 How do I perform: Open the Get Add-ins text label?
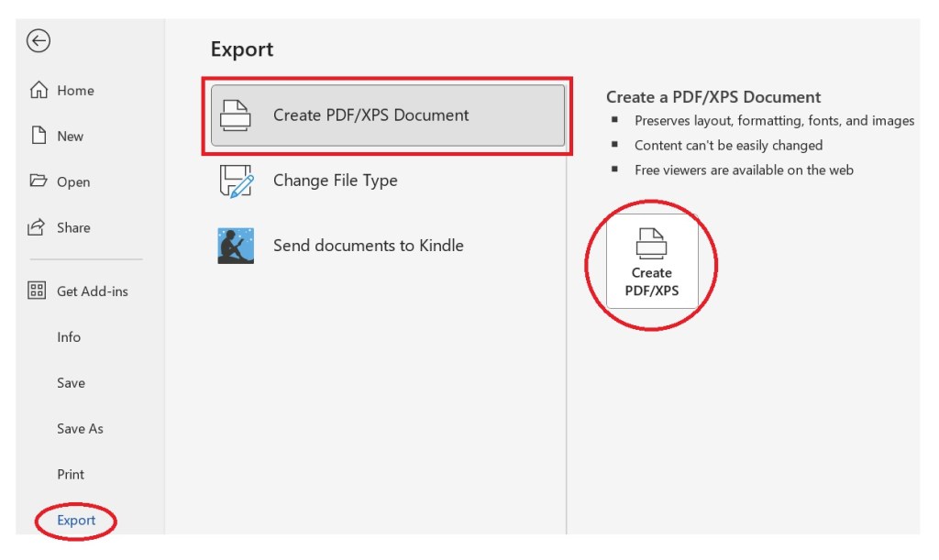[93, 291]
